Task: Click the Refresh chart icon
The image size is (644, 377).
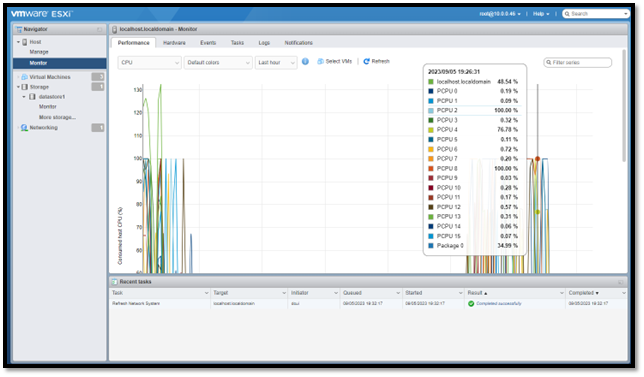Action: click(x=366, y=62)
